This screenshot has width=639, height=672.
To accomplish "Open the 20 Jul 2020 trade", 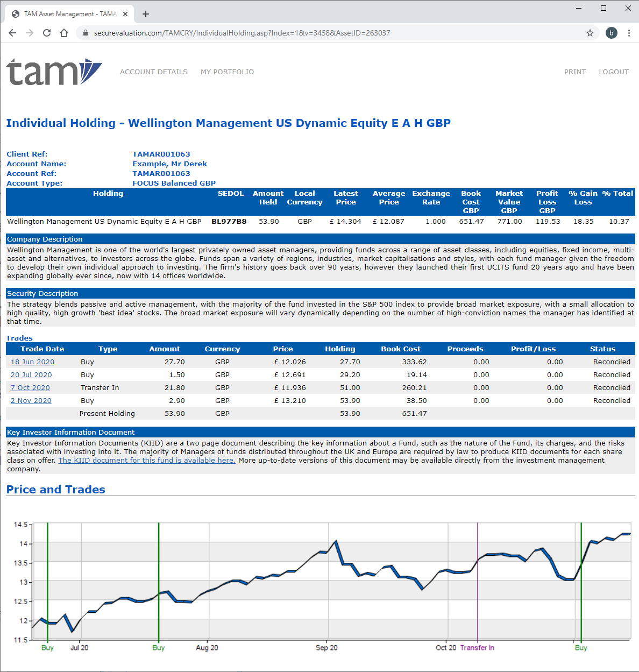I will (x=31, y=375).
